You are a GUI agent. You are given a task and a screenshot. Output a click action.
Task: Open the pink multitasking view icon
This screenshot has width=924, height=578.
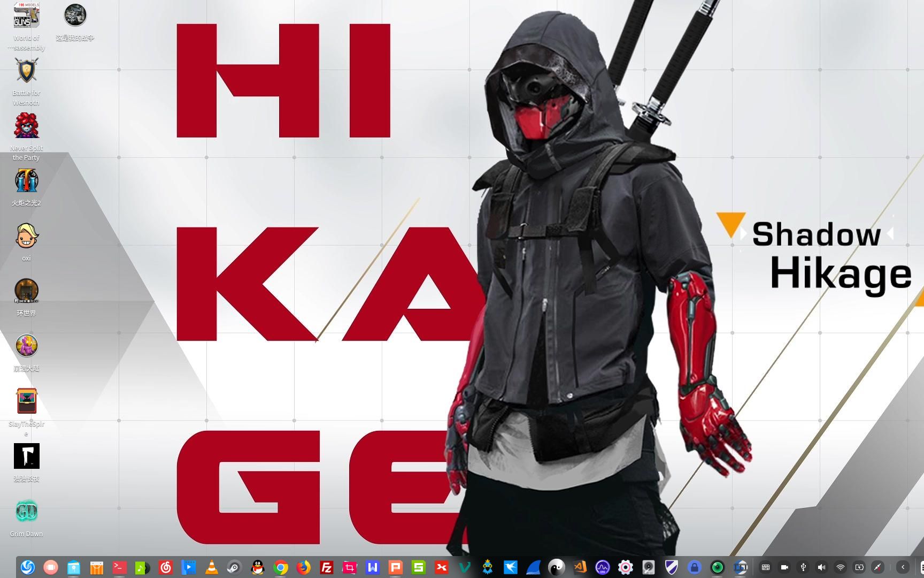[x=51, y=567]
